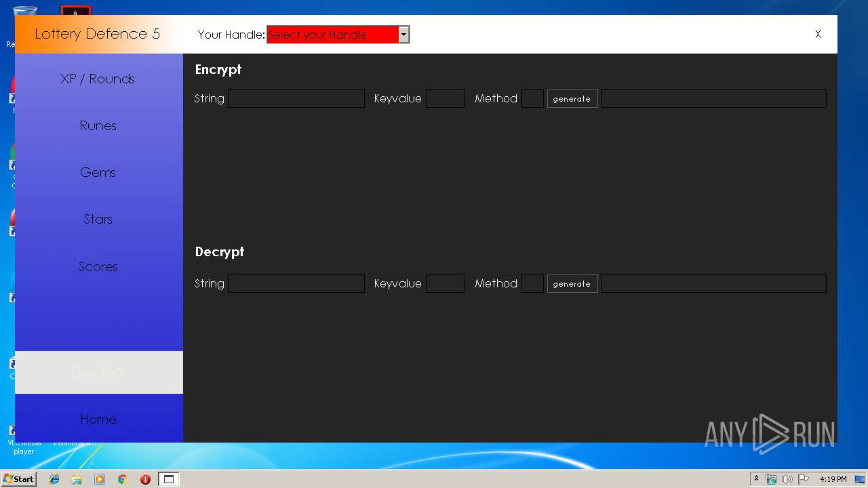The width and height of the screenshot is (868, 488).
Task: Switch to the Stars section
Action: (x=98, y=219)
